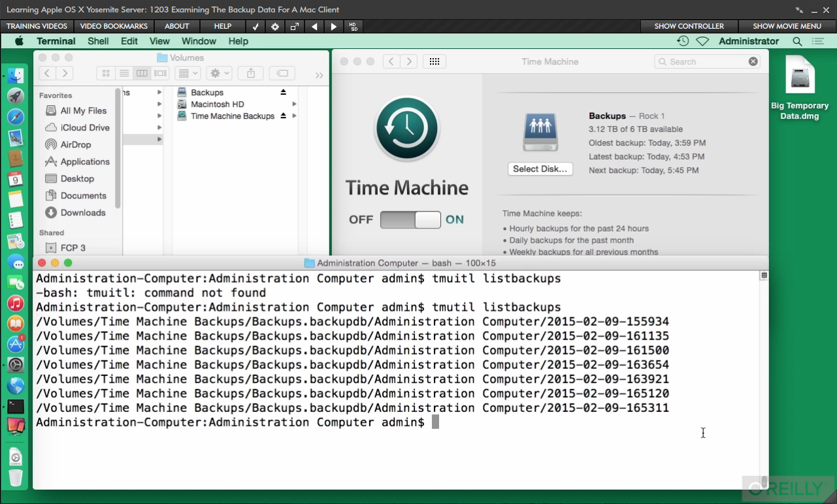Open TRAINING VIDEOS tab
The width and height of the screenshot is (837, 504).
[37, 26]
